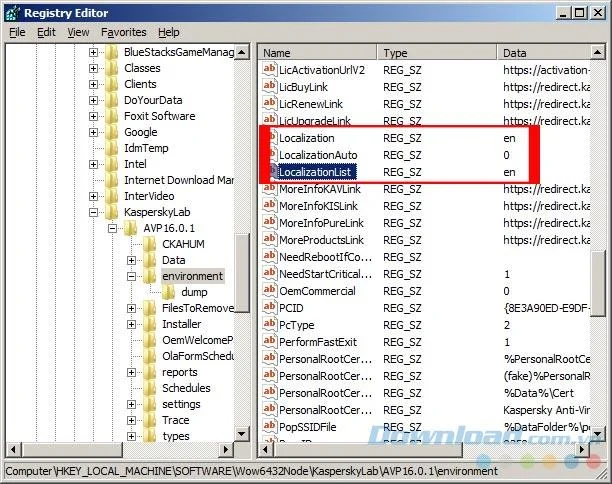
Task: Collapse the KasperskyLab tree node
Action: [93, 212]
